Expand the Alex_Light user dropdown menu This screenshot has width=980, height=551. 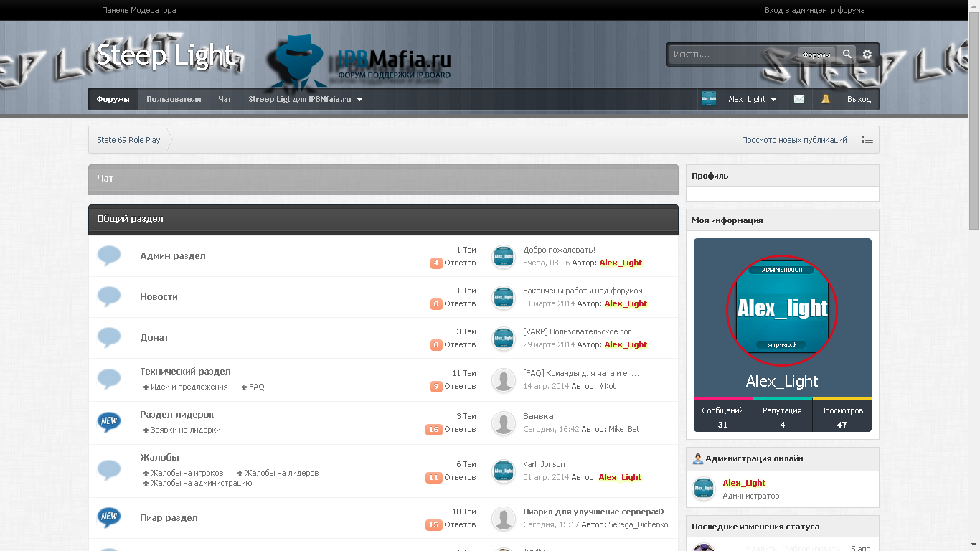752,100
